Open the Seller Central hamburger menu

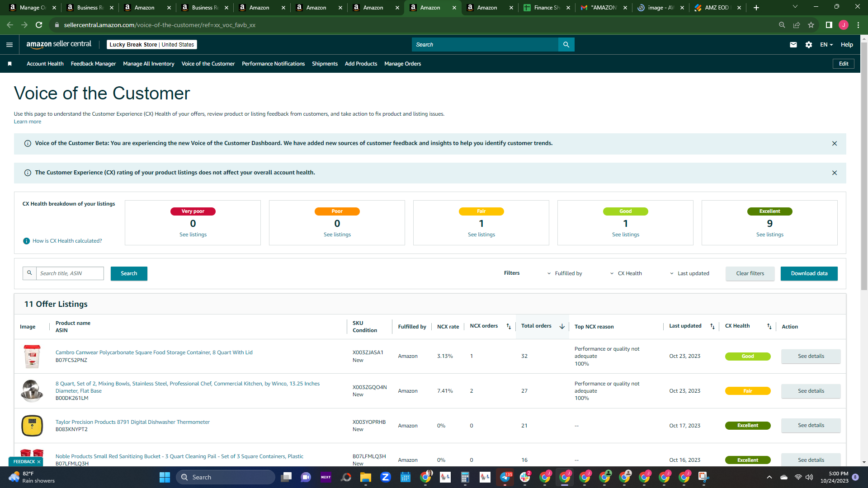tap(9, 45)
